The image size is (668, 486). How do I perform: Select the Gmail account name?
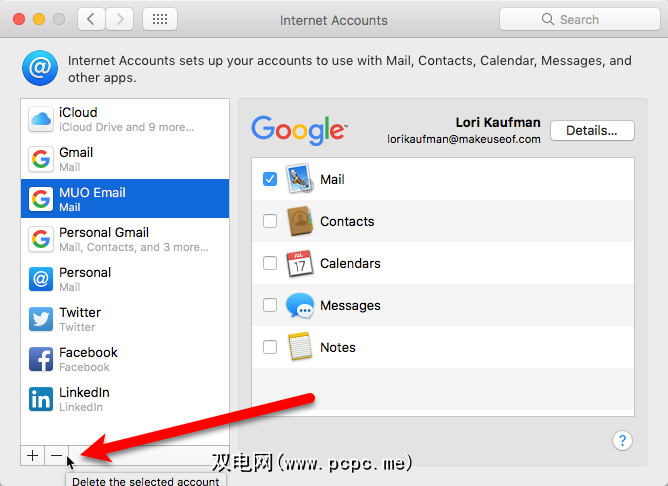pyautogui.click(x=76, y=152)
